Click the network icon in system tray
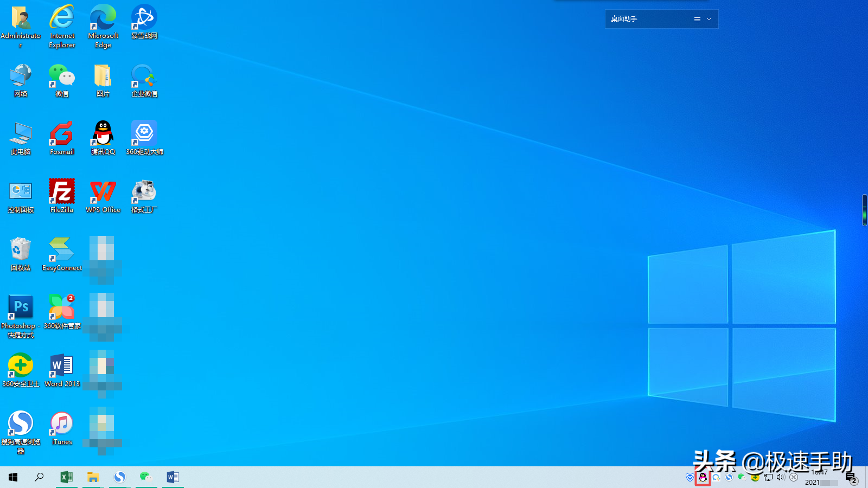This screenshot has width=868, height=488. tap(768, 478)
